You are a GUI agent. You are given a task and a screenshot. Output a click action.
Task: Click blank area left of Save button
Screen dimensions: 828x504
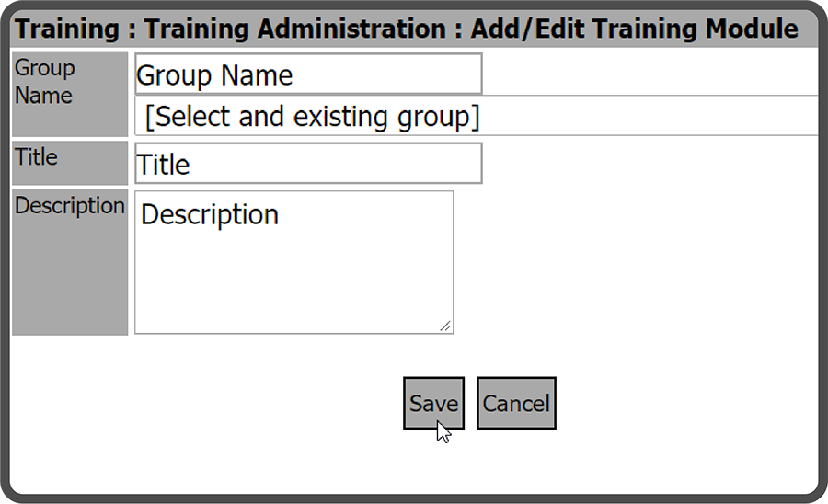tap(230, 403)
